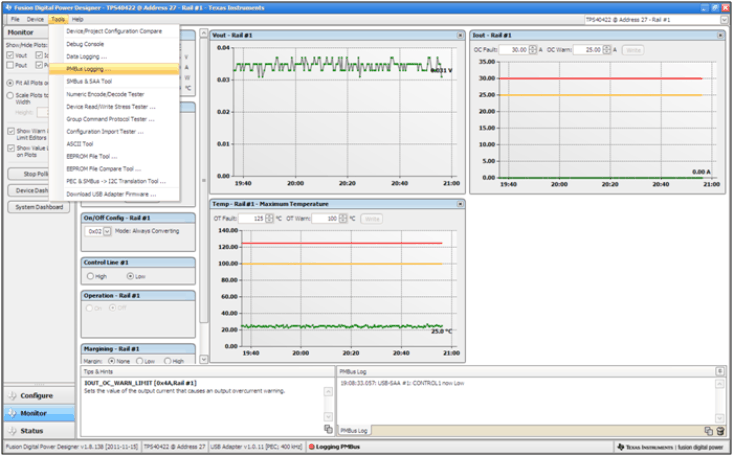The height and width of the screenshot is (456, 734).
Task: Close the Vout Rail #1 plot panel
Action: click(458, 35)
